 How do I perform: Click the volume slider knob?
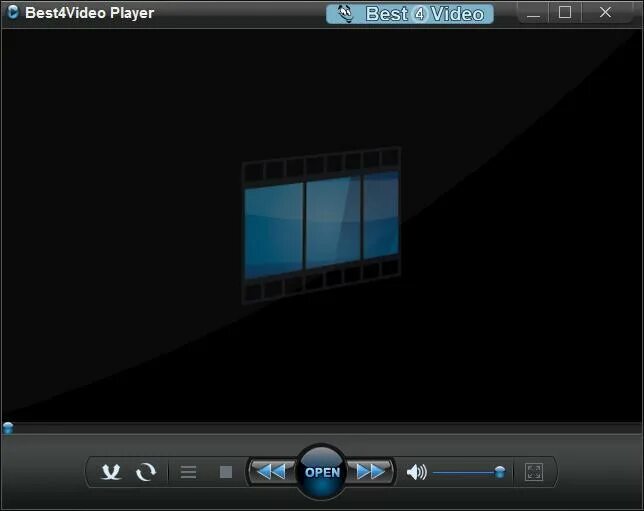tap(500, 472)
